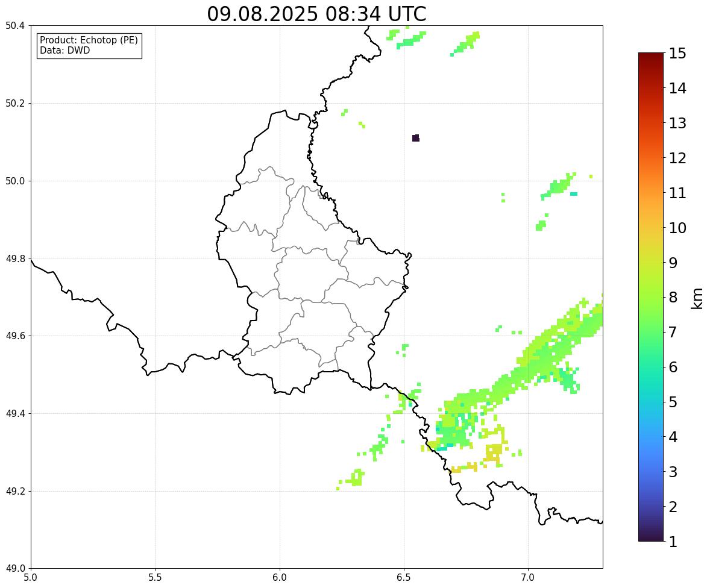Image resolution: width=710 pixels, height=588 pixels.
Task: Click longitude axis label '5.0'
Action: [x=31, y=578]
